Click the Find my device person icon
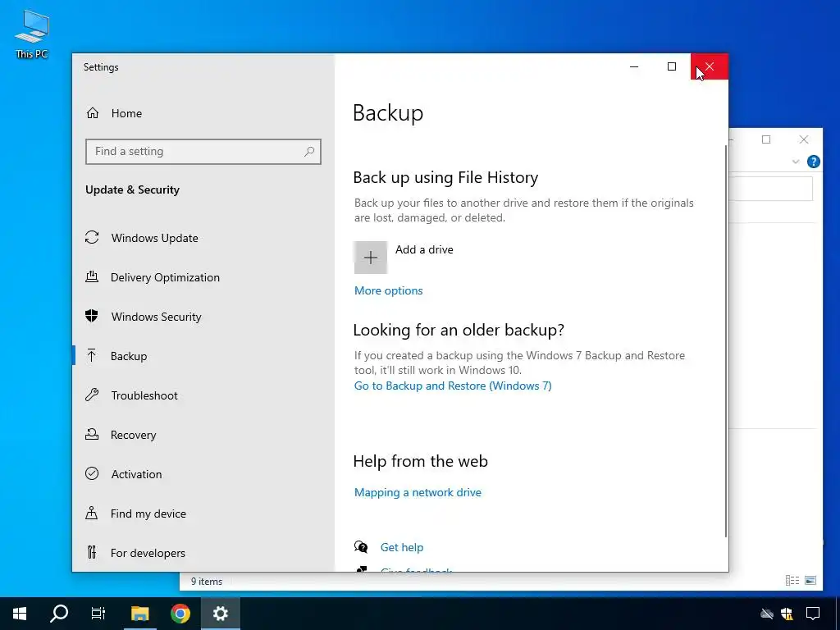Screen dimensions: 840x630 [x=92, y=514]
